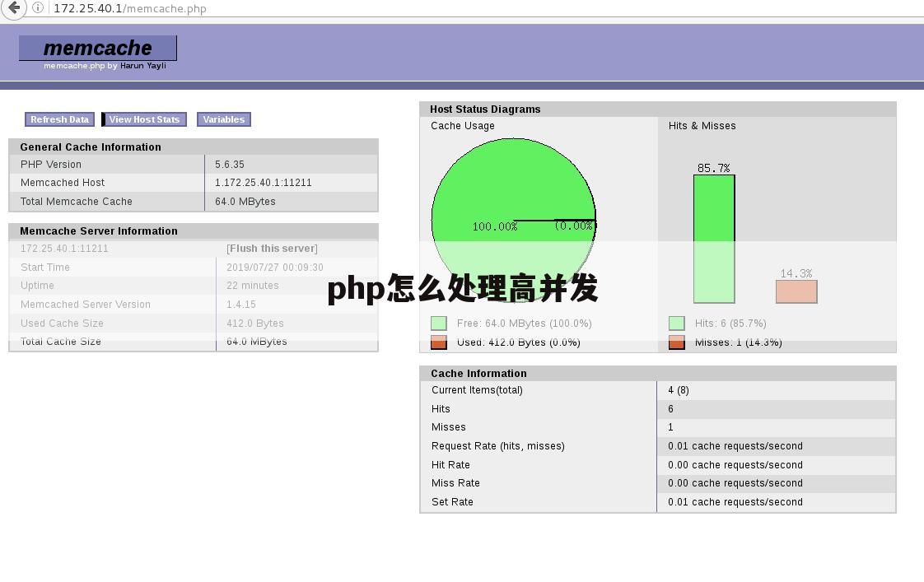Click the orange Misses legend swatch
This screenshot has width=924, height=582.
click(x=676, y=342)
